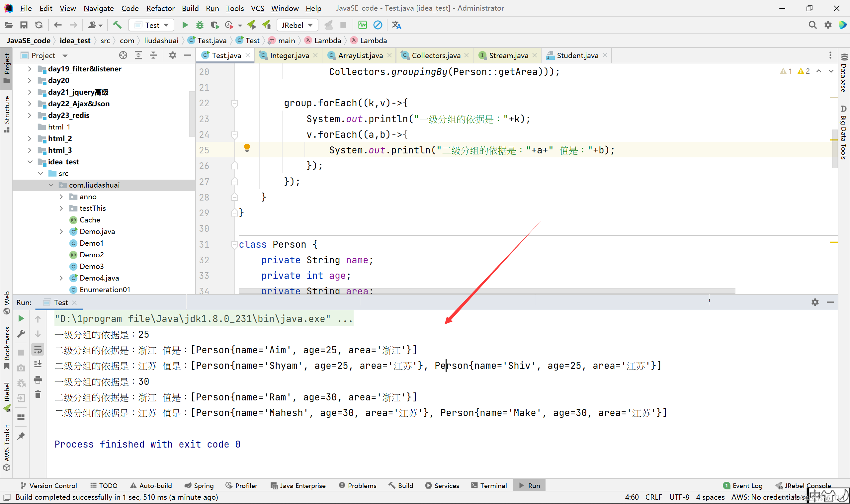The width and height of the screenshot is (850, 504).
Task: Open the Services tool window
Action: pos(442,486)
